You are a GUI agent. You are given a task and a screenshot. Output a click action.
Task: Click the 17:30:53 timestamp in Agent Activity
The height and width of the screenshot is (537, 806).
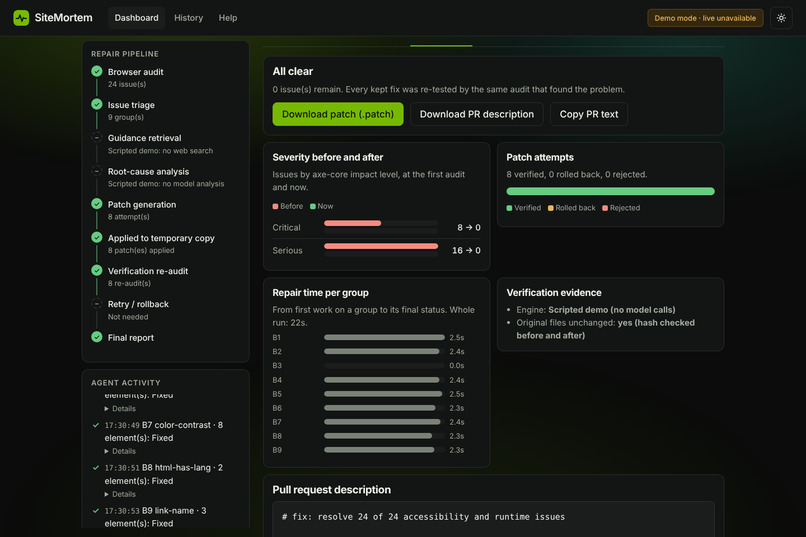click(x=122, y=511)
